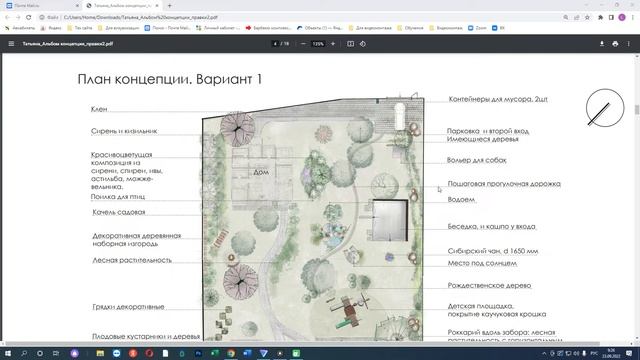Image resolution: width=640 pixels, height=360 pixels.
Task: Close the Mail.ru browser tab
Action: (77, 6)
